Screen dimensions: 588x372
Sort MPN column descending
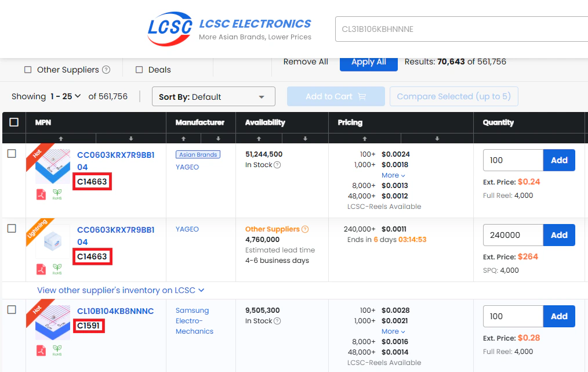point(131,139)
